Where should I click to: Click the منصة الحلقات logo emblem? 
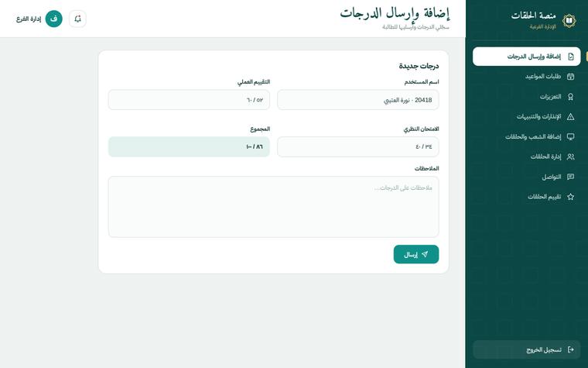tap(569, 21)
